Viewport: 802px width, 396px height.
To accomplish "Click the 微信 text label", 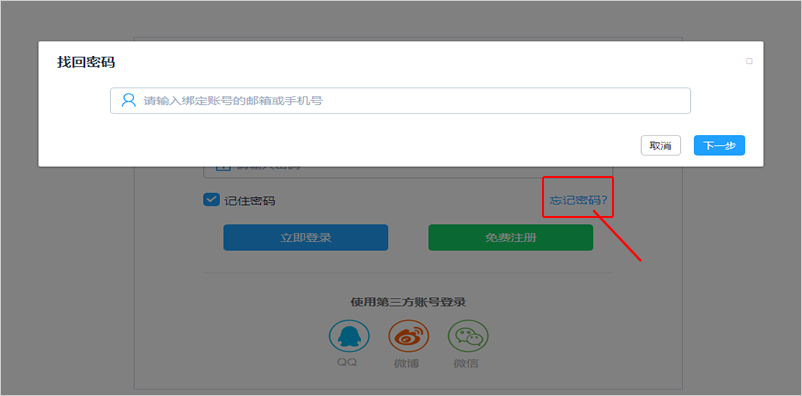I will click(x=466, y=363).
